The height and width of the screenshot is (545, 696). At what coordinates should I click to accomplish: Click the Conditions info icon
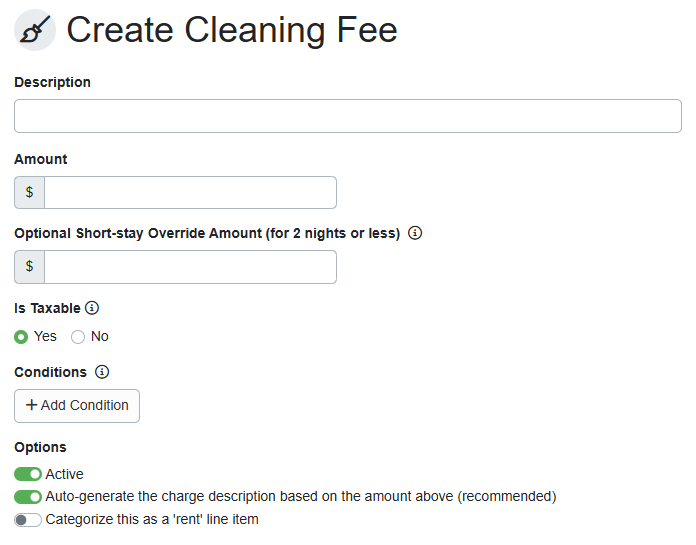click(102, 372)
